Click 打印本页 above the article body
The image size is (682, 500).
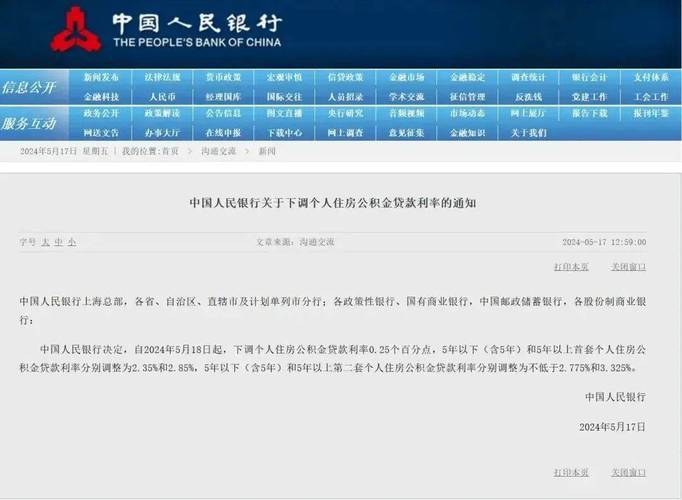(571, 267)
